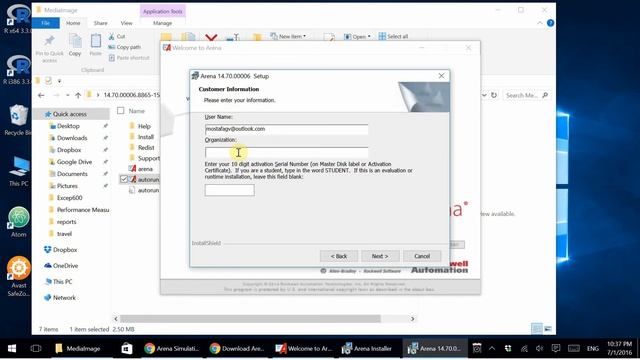
Task: Open the Store icon on taskbar
Action: (x=127, y=348)
